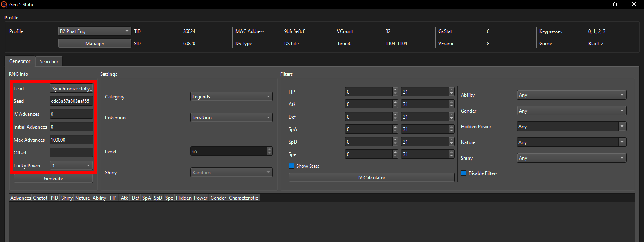This screenshot has height=242, width=644.
Task: Click the Gender column header in results table
Action: coord(218,198)
